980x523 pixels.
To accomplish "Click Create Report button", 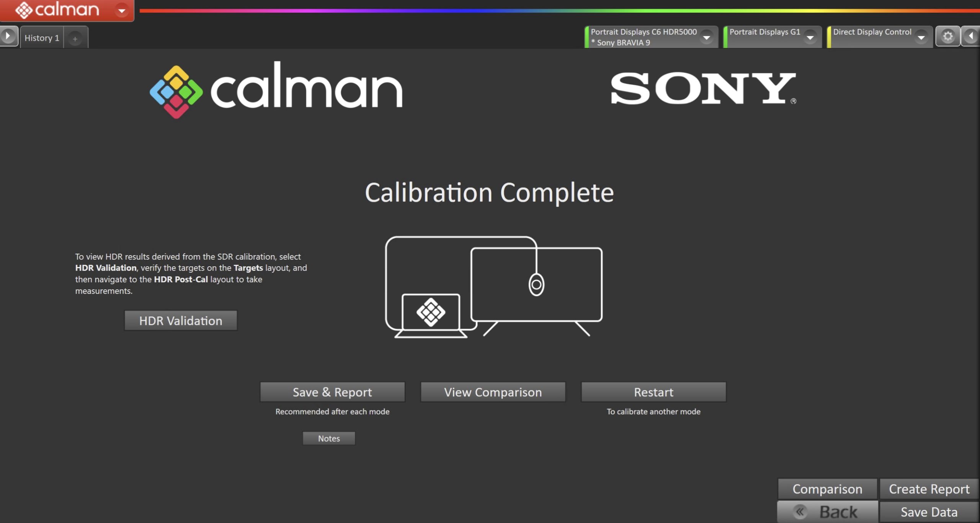I will click(929, 489).
